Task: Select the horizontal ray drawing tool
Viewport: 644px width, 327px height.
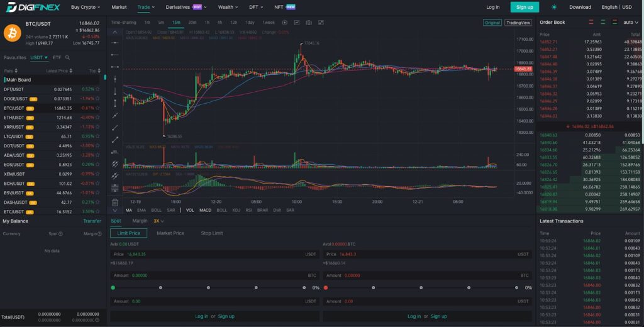Action: [x=115, y=55]
